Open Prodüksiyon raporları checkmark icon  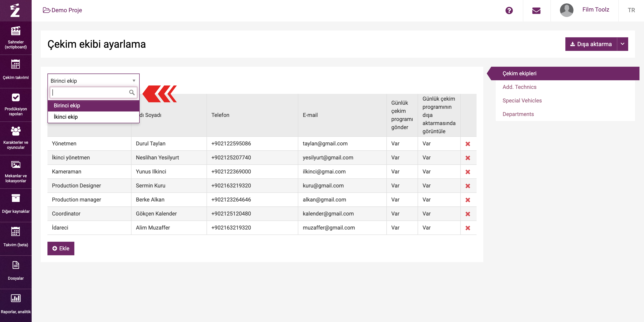tap(16, 97)
